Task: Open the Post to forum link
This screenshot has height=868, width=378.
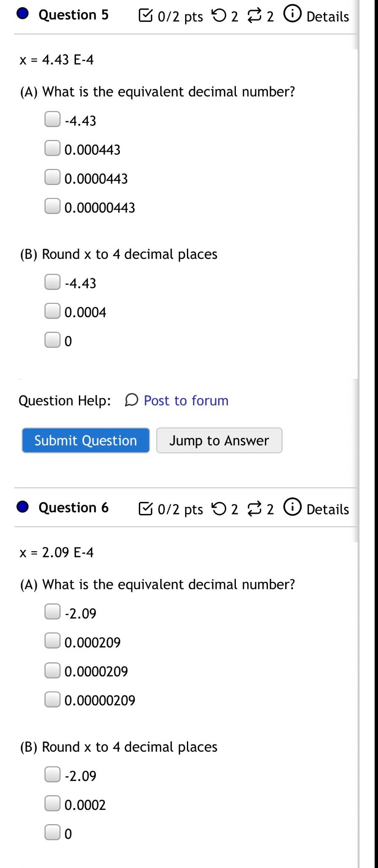Action: coord(186,400)
